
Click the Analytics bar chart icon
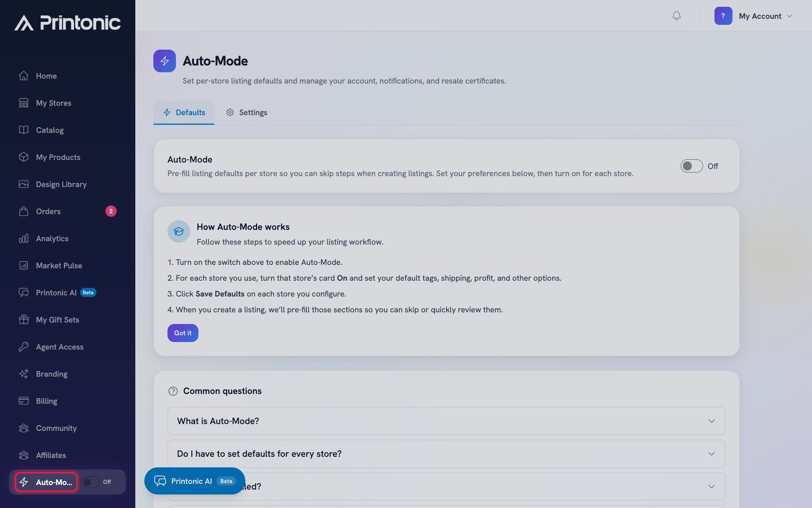pyautogui.click(x=24, y=238)
